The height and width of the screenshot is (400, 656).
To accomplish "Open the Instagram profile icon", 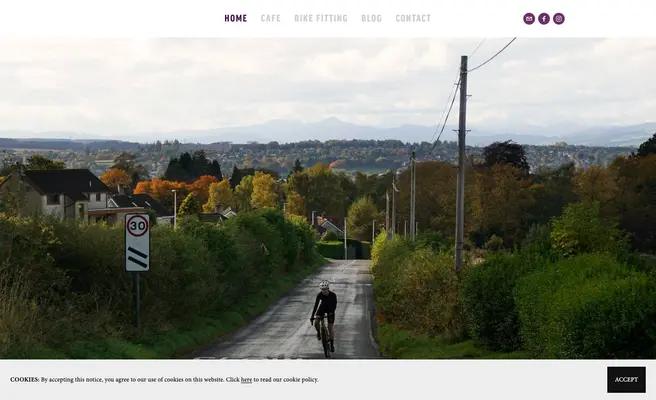I will click(x=559, y=19).
